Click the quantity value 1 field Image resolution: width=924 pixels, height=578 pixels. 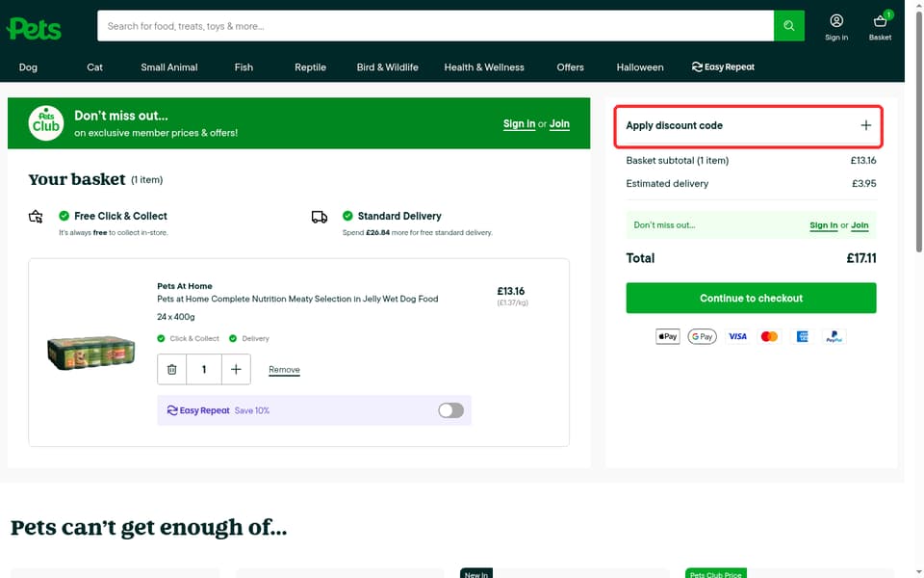[x=204, y=369]
